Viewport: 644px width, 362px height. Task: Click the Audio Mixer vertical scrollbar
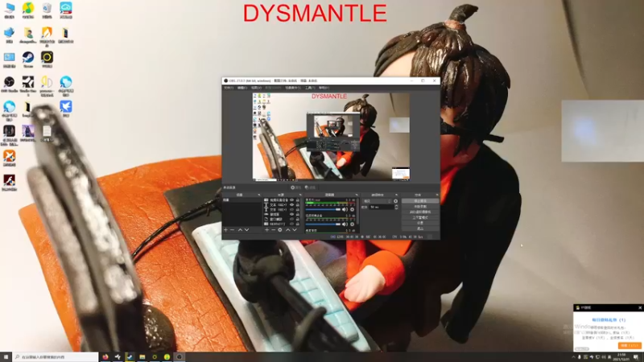point(357,211)
